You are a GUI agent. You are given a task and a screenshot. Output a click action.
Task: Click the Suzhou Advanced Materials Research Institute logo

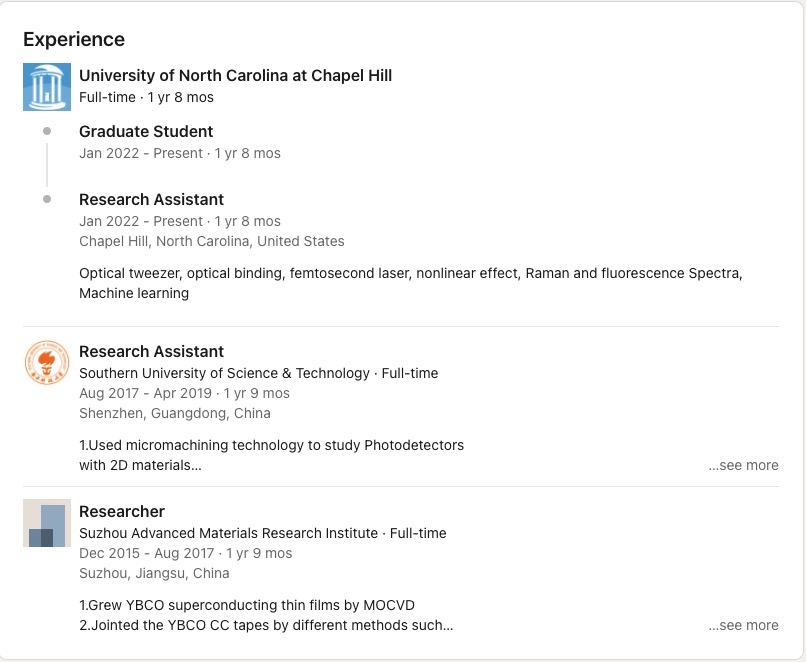47,523
